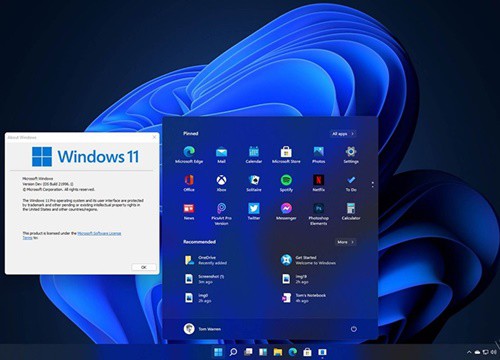The width and height of the screenshot is (500, 360).
Task: Close the About Windows dialog
Action: (154, 137)
